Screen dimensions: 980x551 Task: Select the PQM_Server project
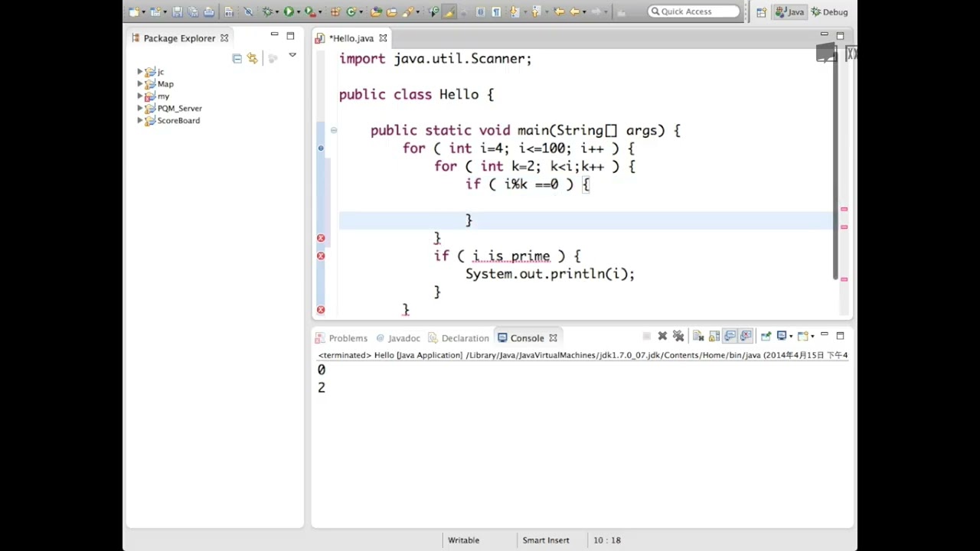[x=179, y=109]
